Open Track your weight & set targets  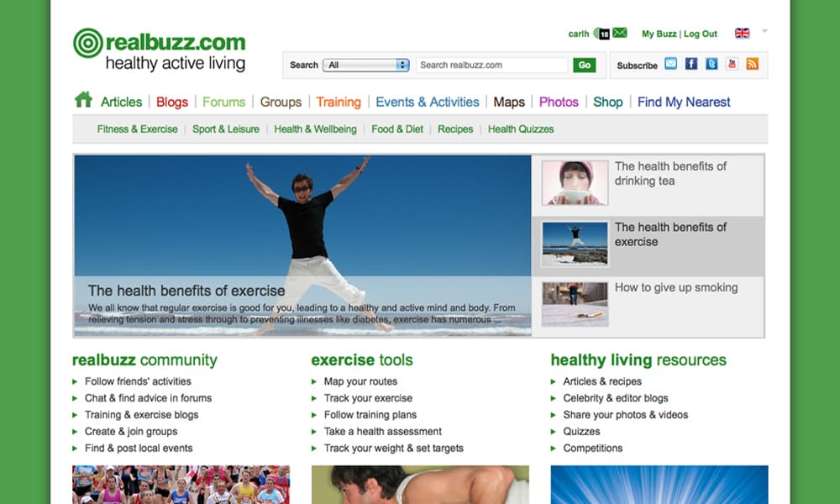point(394,448)
